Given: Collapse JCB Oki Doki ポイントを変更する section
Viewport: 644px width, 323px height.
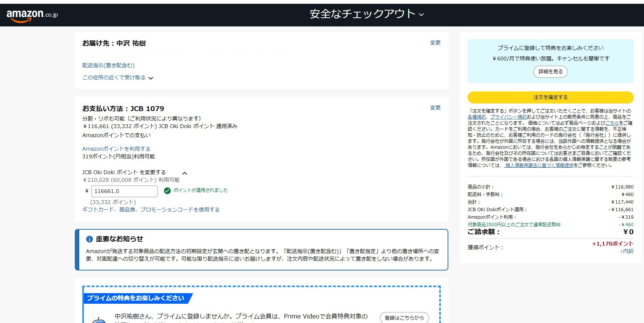Looking at the screenshot, I should coord(185,173).
